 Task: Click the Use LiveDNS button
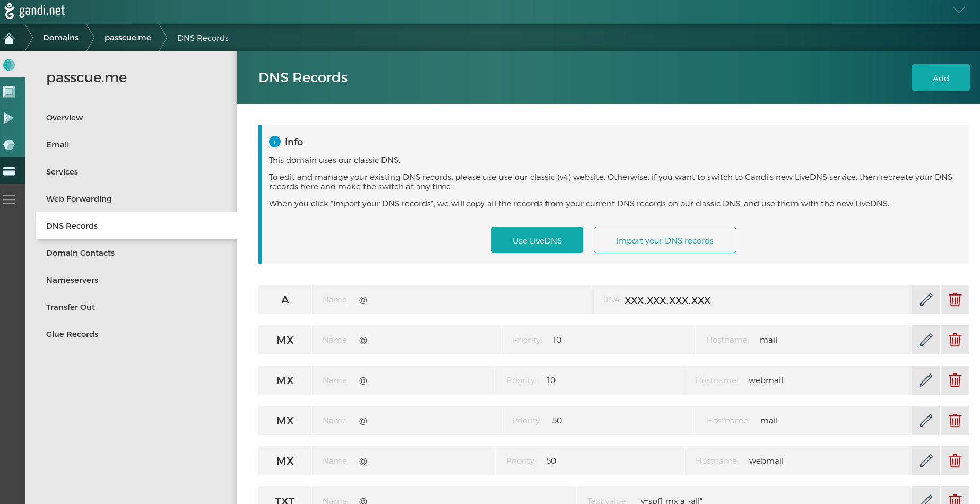pos(537,240)
